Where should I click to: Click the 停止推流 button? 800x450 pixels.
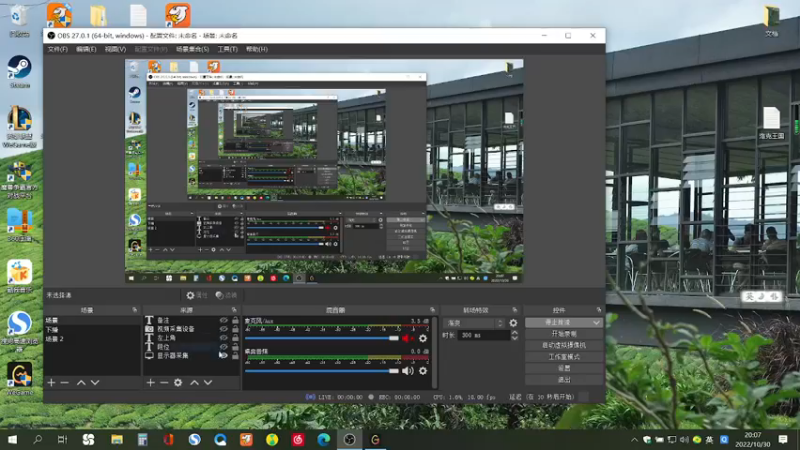558,322
